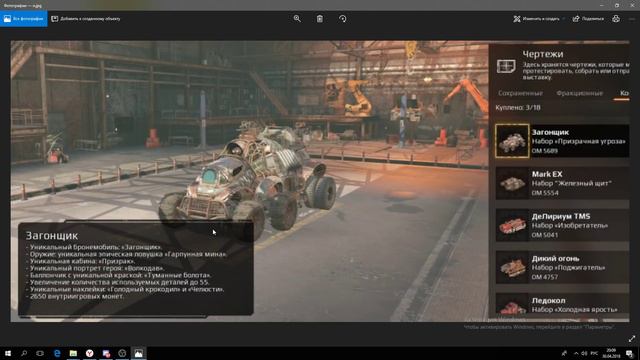Image resolution: width=640 pixels, height=360 pixels.
Task: Select the Ледокол blueprint row
Action: 562,304
